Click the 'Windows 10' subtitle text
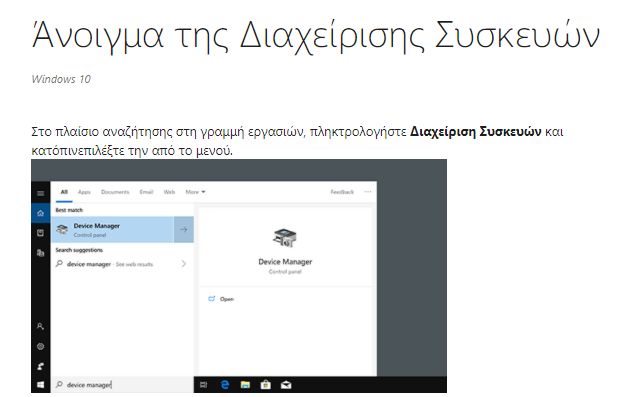This screenshot has height=397, width=625. pos(61,79)
